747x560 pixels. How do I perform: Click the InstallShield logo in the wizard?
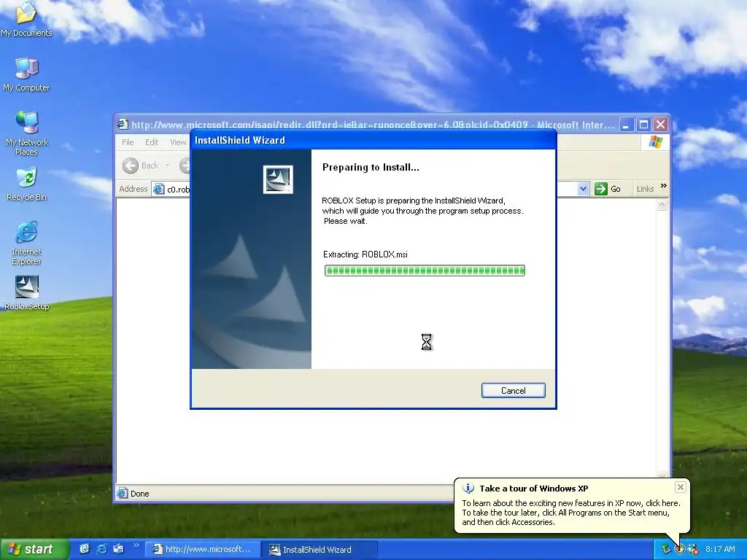coord(278,179)
